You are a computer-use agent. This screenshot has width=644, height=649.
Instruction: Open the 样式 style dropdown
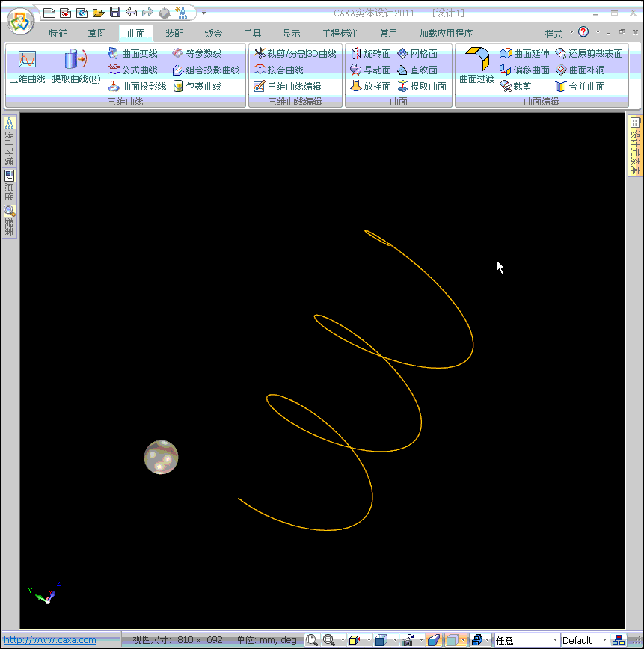[x=558, y=34]
